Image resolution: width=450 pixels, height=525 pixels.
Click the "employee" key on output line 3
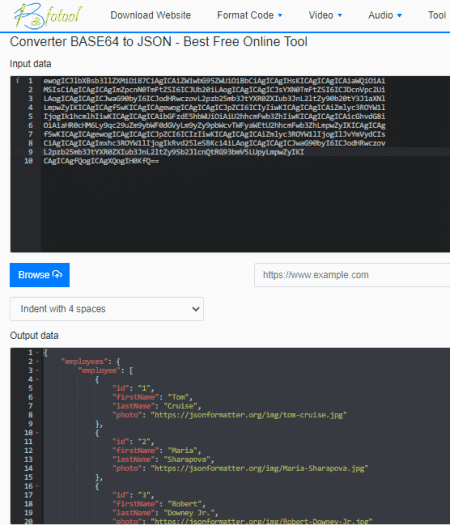[x=99, y=371]
